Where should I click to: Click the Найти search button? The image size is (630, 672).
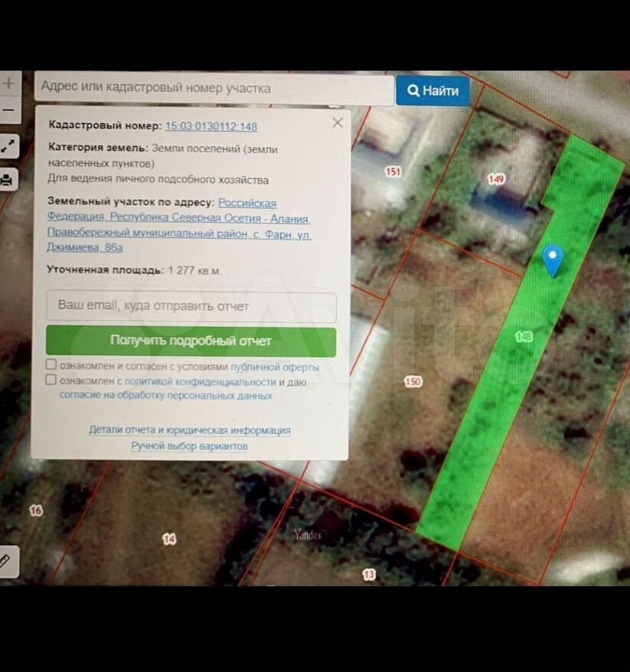point(433,90)
